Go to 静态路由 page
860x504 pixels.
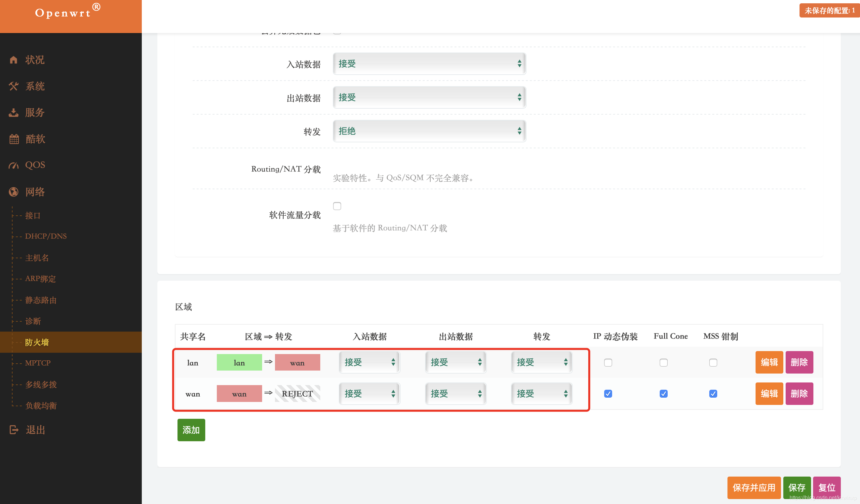(x=41, y=300)
